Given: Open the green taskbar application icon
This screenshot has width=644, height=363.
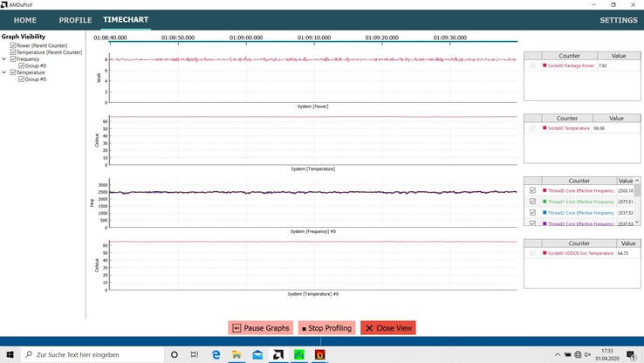Looking at the screenshot, I should pos(299,354).
